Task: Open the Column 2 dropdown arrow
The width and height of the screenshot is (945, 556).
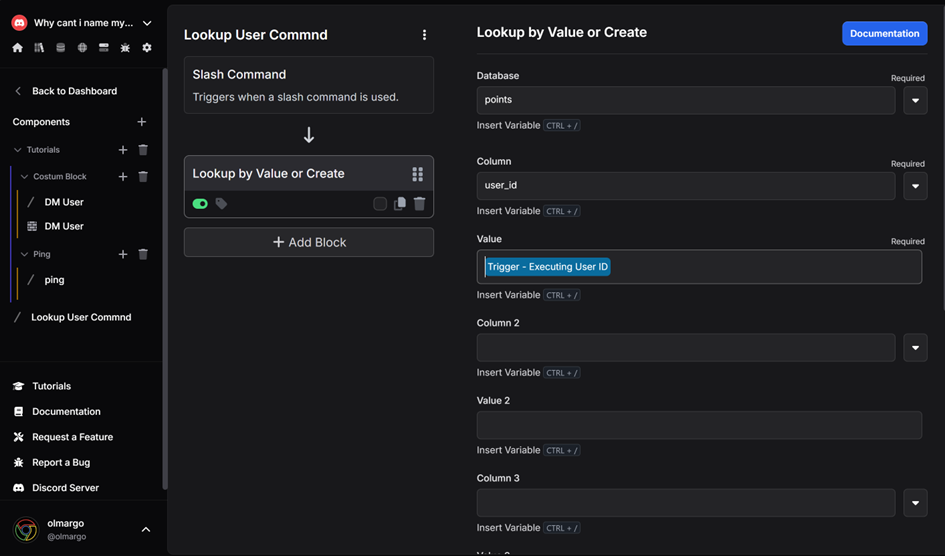Action: click(x=915, y=348)
